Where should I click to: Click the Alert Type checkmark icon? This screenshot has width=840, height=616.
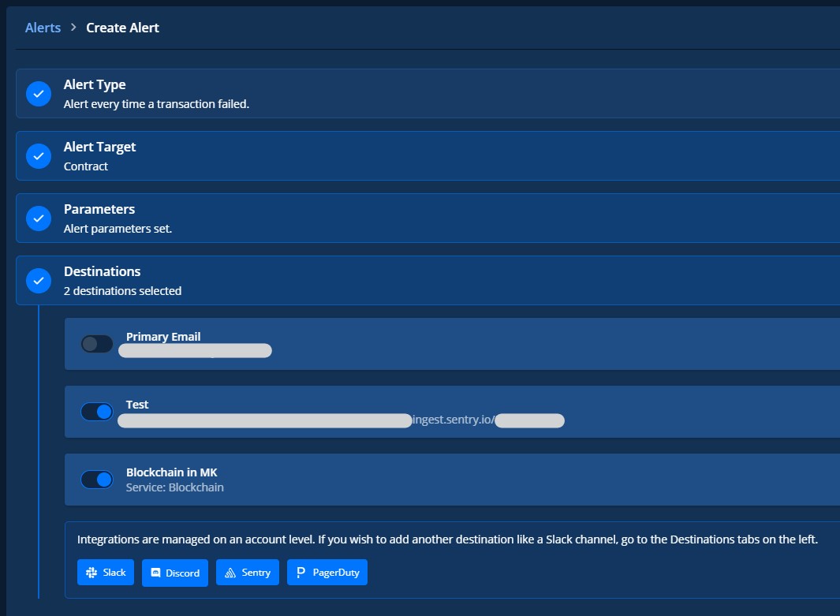(39, 94)
